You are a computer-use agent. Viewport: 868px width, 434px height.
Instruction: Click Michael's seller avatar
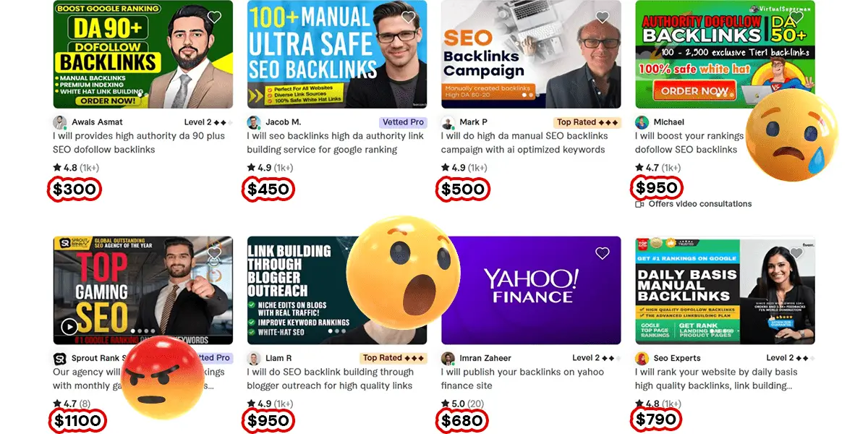point(642,122)
